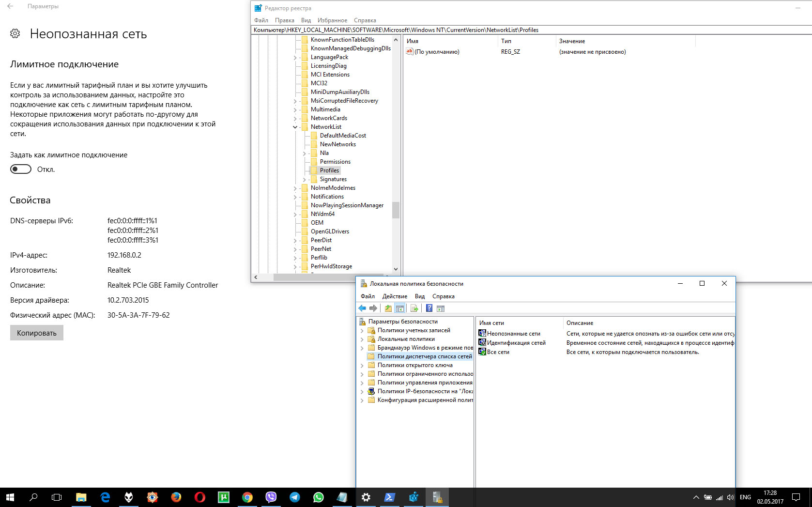The height and width of the screenshot is (507, 812).
Task: Expand the Signatures registry subkey
Action: 304,179
